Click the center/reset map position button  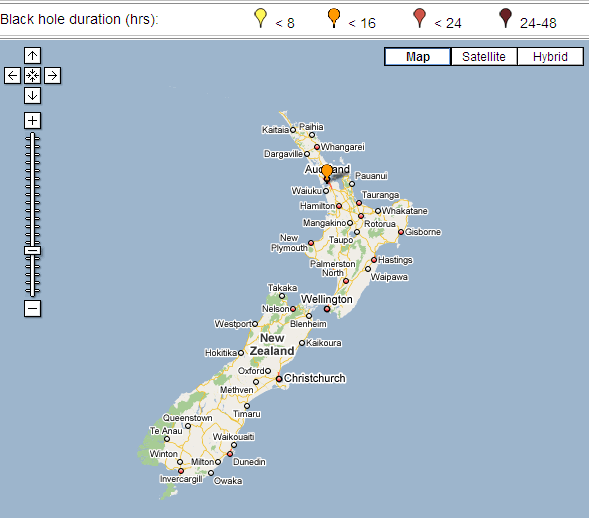(x=32, y=76)
